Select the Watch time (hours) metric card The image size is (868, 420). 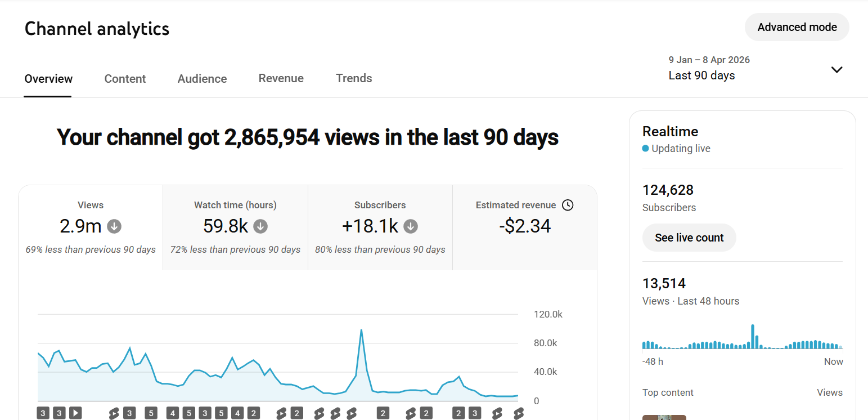tap(235, 227)
